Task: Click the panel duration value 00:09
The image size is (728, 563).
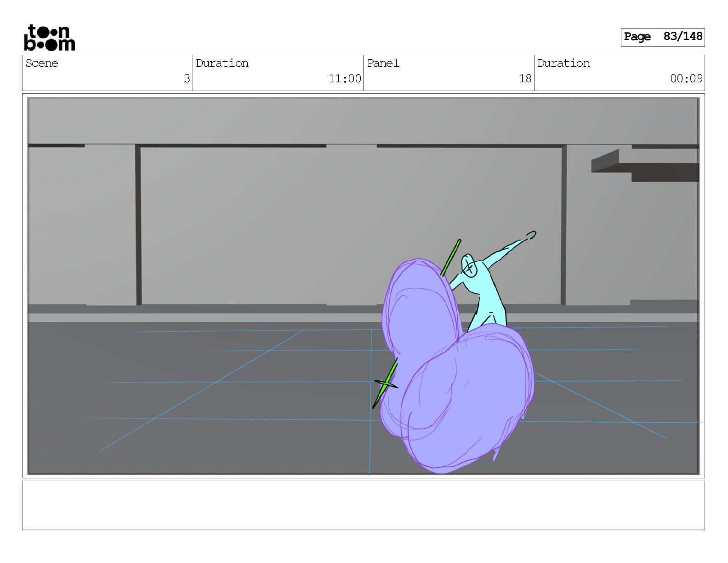Action: coord(686,79)
